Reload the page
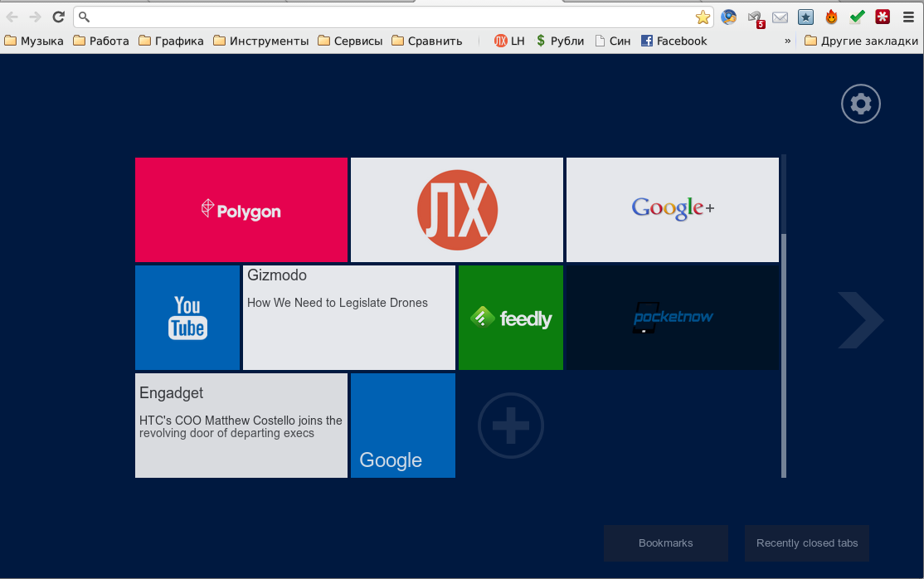Viewport: 924px width, 579px height. pyautogui.click(x=58, y=17)
